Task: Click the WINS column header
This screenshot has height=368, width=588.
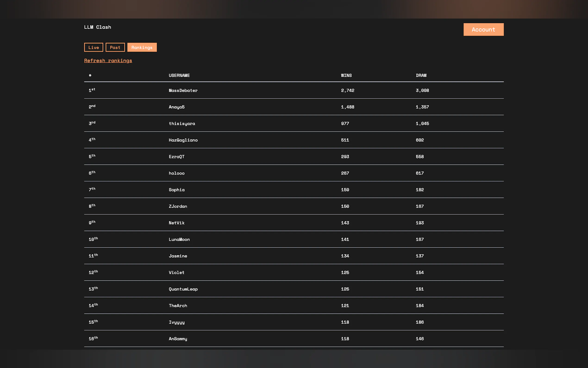Action: [x=346, y=76]
